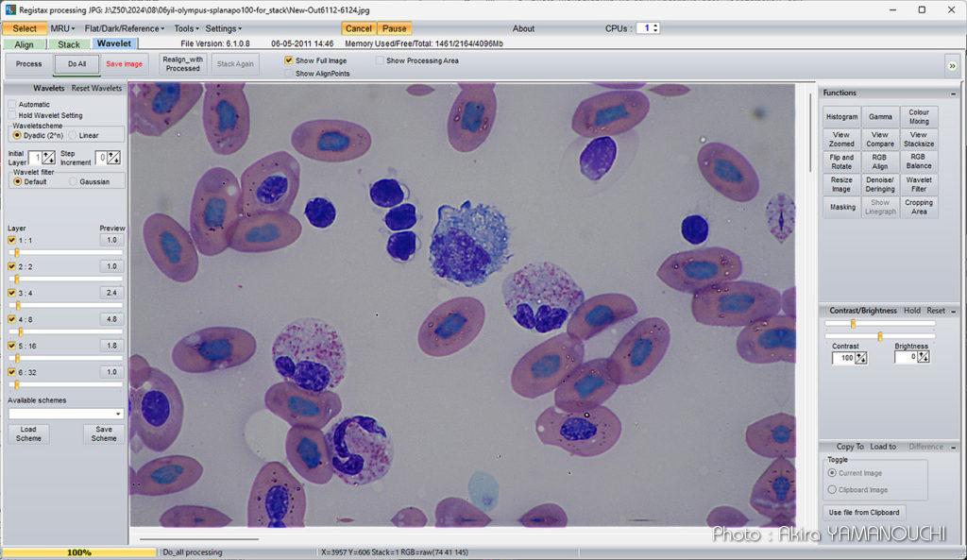This screenshot has height=560, width=967.
Task: Switch to the Stack tab
Action: point(69,44)
